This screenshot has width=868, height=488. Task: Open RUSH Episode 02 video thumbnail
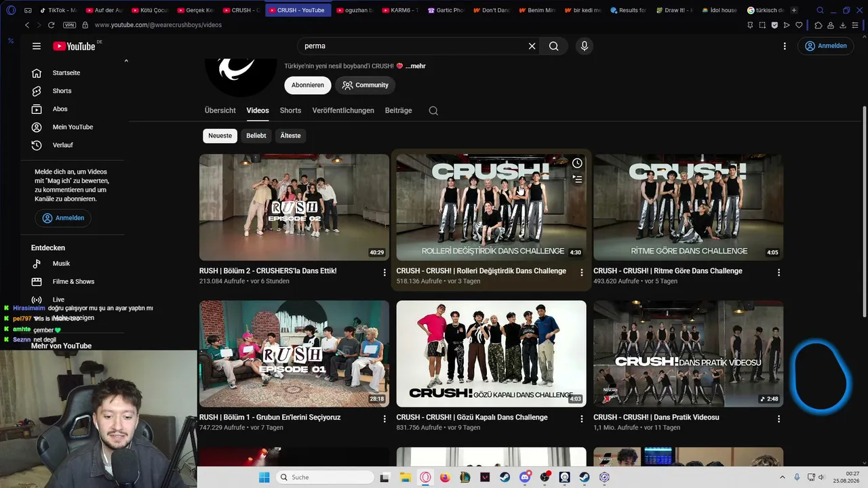pos(294,207)
